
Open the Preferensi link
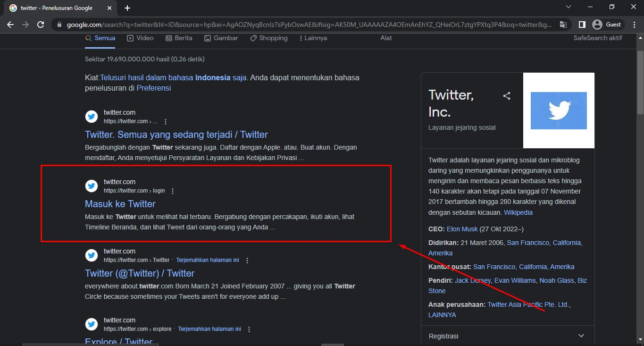153,88
